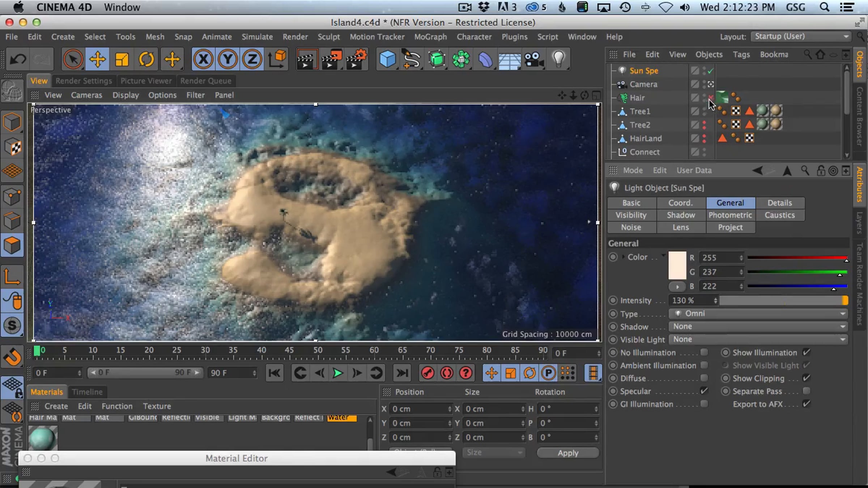Open the Photometric attributes tab

pyautogui.click(x=730, y=215)
